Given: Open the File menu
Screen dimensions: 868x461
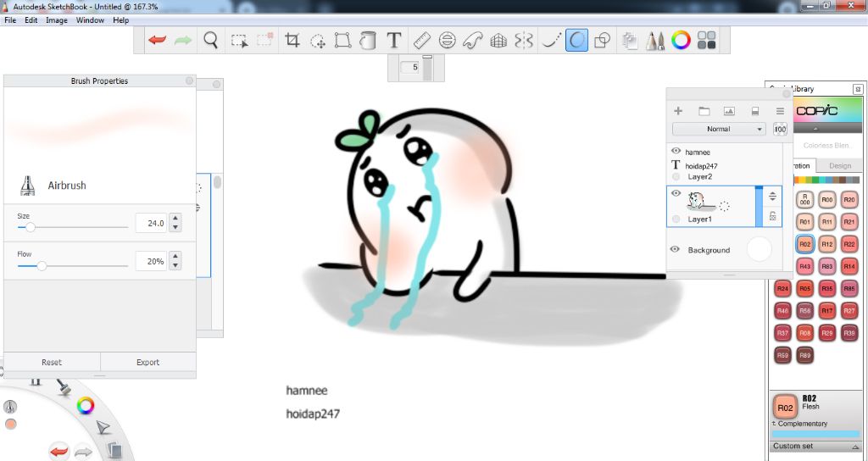Looking at the screenshot, I should click(x=10, y=20).
